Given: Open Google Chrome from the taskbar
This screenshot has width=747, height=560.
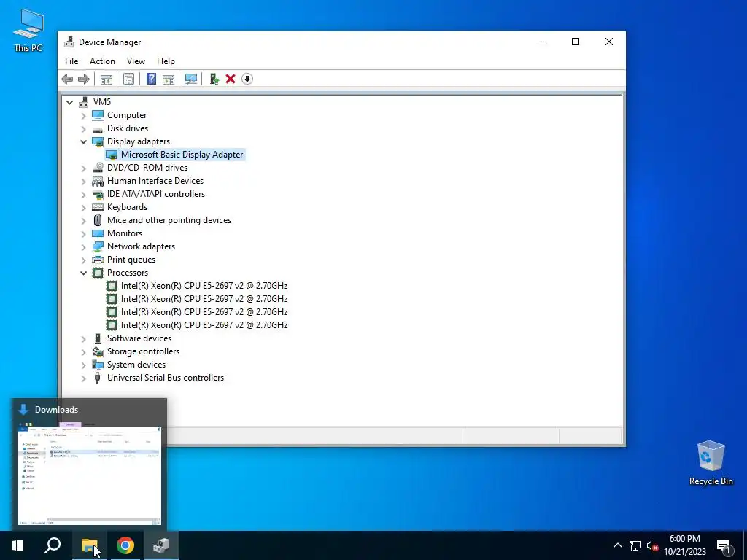Looking at the screenshot, I should (125, 545).
